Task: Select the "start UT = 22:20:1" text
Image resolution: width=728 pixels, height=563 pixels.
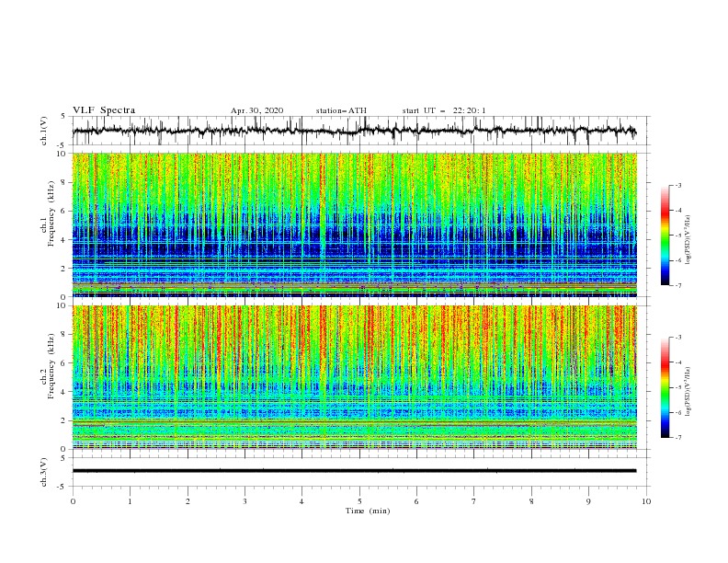Action: [444, 110]
